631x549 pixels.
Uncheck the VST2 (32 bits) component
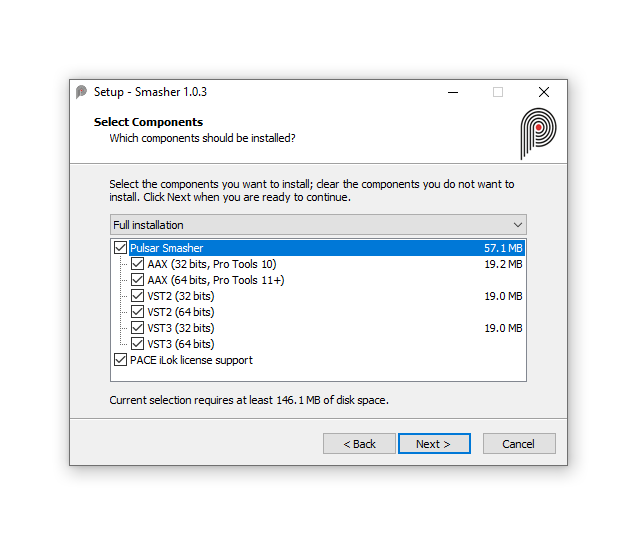point(138,296)
